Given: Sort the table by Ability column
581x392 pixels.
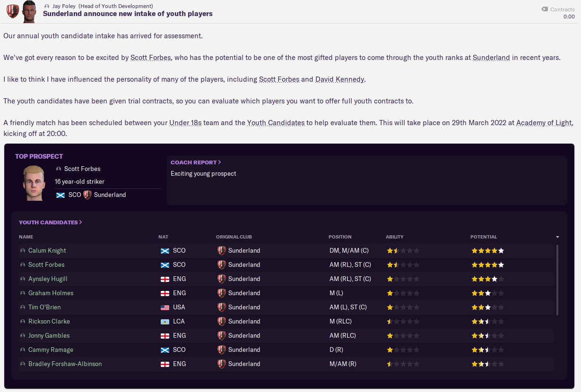Looking at the screenshot, I should (395, 237).
